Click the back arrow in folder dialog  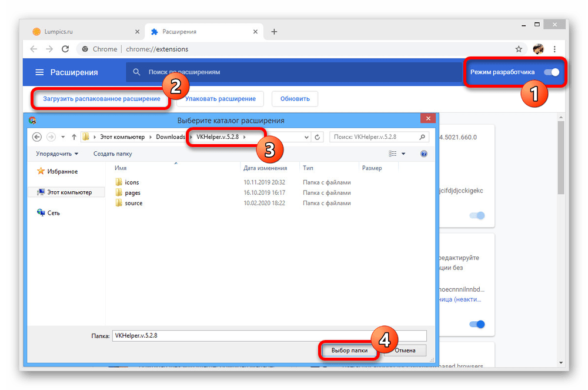(36, 137)
